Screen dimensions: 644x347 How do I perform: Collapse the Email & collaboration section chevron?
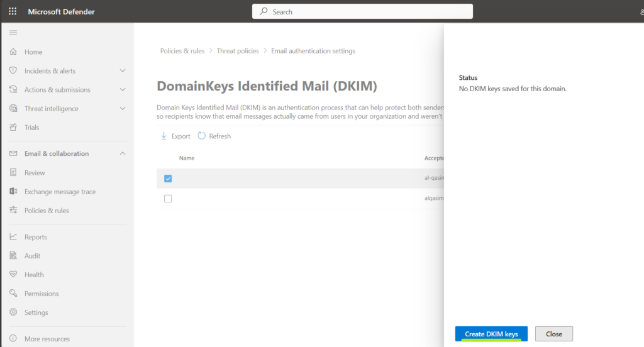tap(123, 153)
